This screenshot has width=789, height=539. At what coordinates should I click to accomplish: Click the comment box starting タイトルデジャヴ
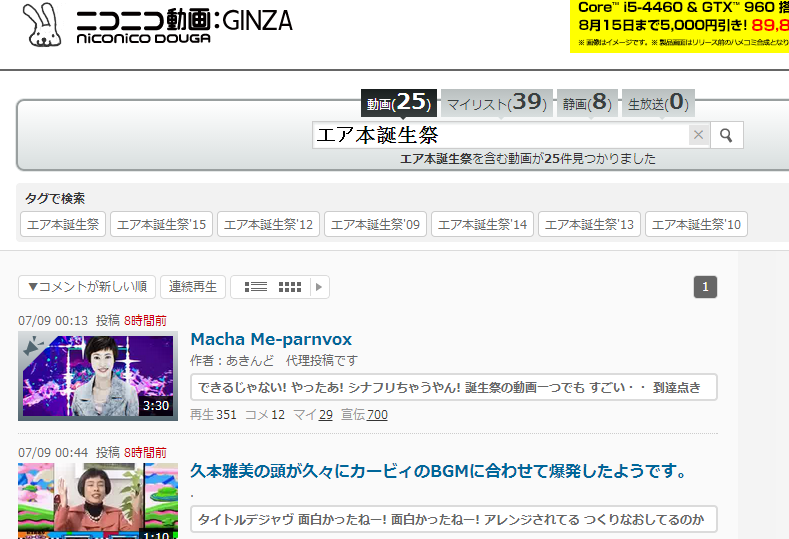(454, 519)
